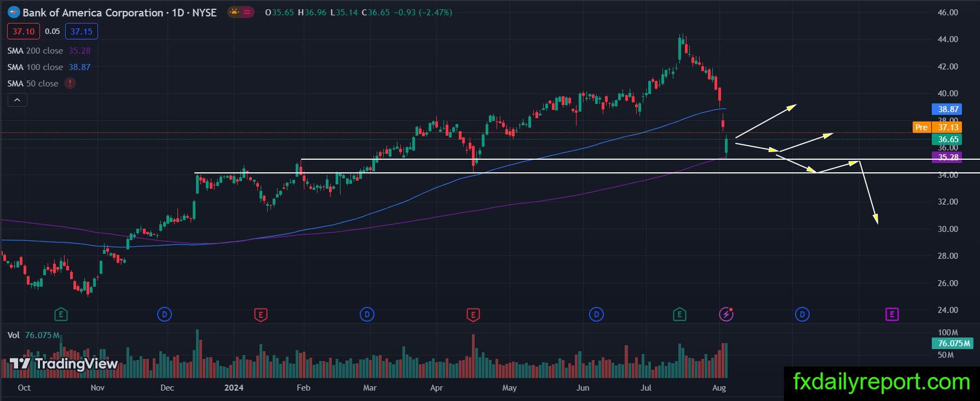Click the TradingView logo
The width and height of the screenshot is (980, 401).
[x=64, y=364]
